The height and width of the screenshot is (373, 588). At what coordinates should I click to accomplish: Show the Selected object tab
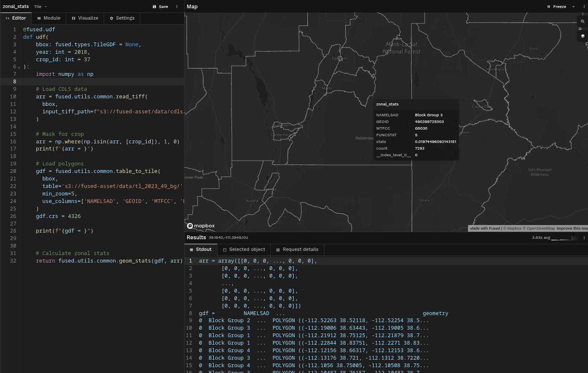244,250
